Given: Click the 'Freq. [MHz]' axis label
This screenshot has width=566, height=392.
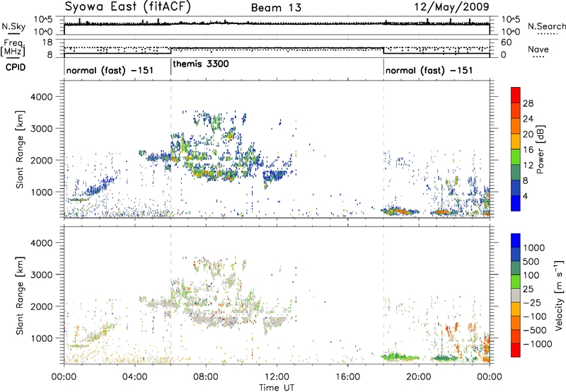Looking at the screenshot, I should 13,48.
